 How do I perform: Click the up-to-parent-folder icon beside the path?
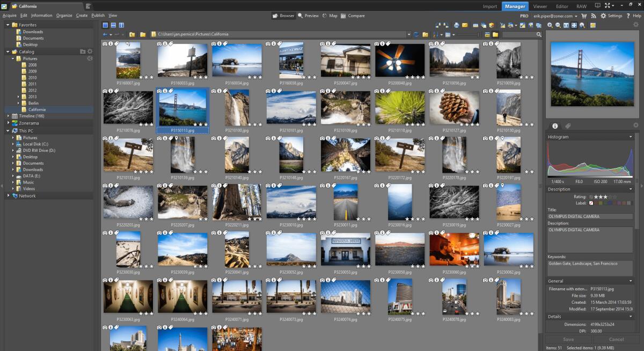click(x=131, y=34)
